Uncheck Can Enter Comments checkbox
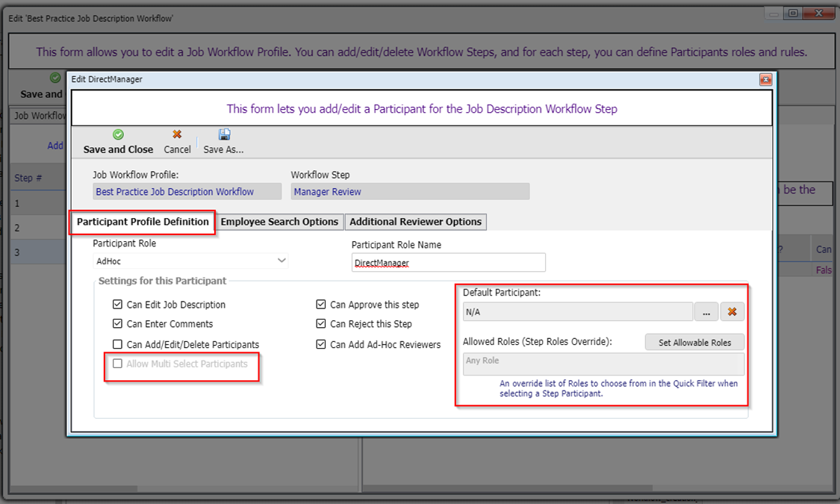The height and width of the screenshot is (504, 840). pos(117,324)
